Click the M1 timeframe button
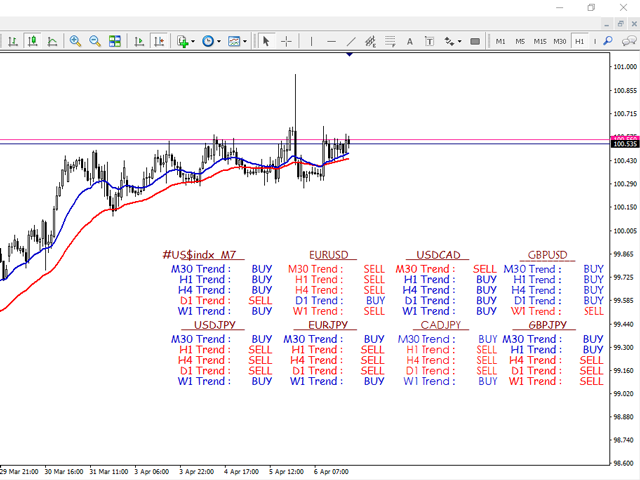Screen dimensions: 640x480 (500, 41)
